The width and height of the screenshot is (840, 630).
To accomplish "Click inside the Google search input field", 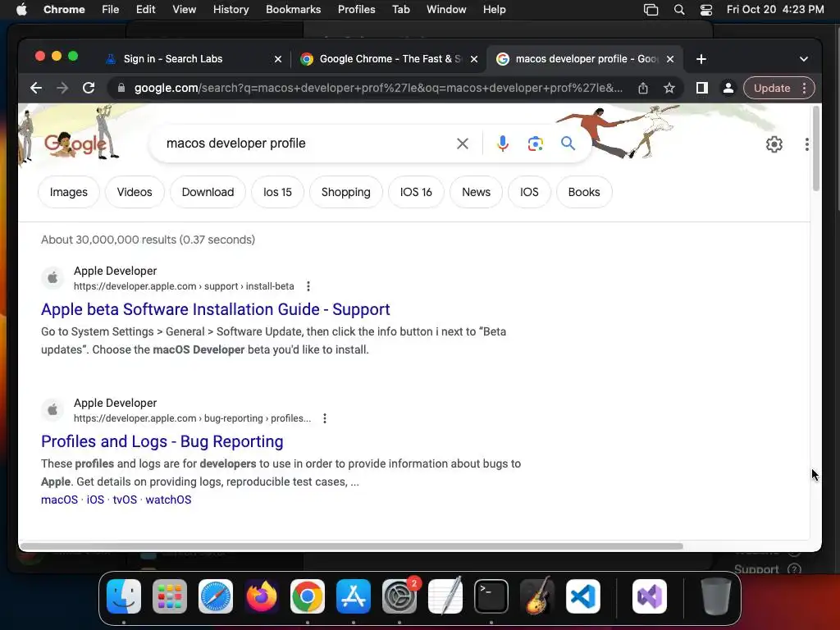I will pos(305,143).
